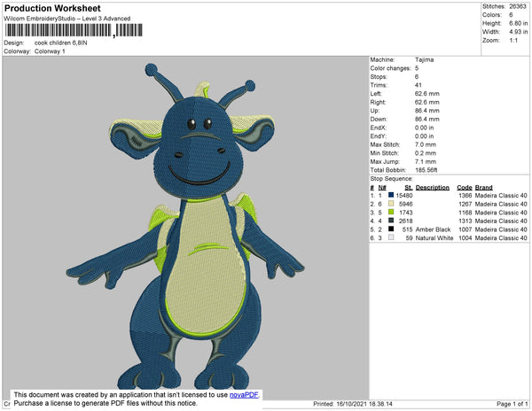This screenshot has width=532, height=411.
Task: Click the dark gray swatch, code 1313
Action: 391,221
